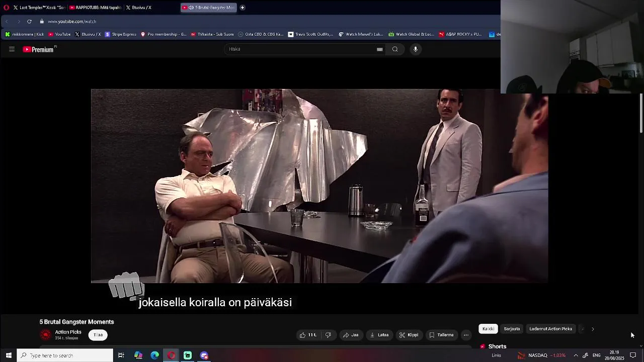Open the colorful Copilot taskbar icon
644x362 pixels.
click(x=138, y=355)
